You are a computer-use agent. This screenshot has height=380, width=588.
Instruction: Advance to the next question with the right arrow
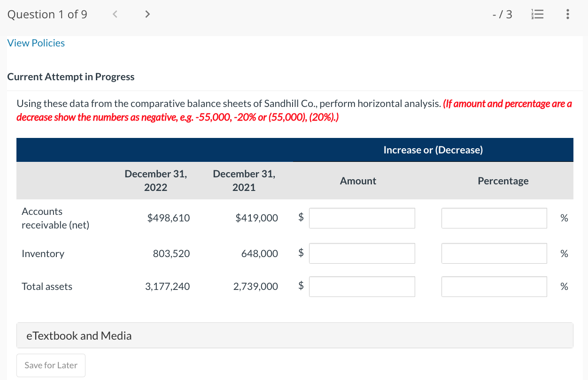[x=147, y=14]
